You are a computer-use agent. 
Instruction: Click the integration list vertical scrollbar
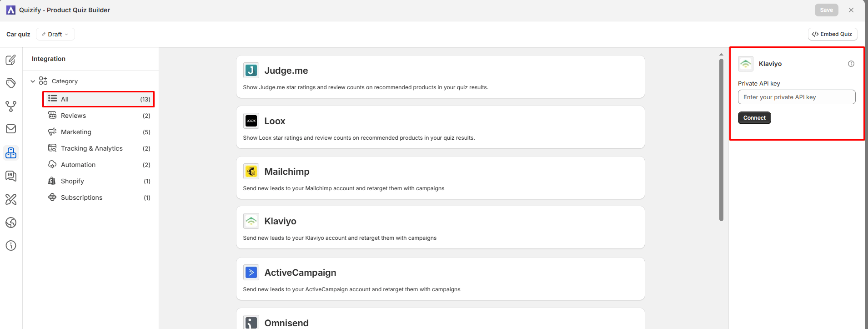point(721,139)
